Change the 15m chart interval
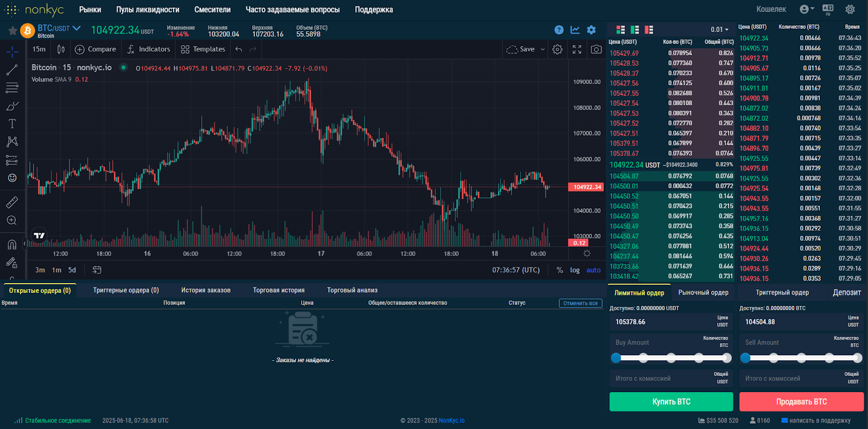 39,49
